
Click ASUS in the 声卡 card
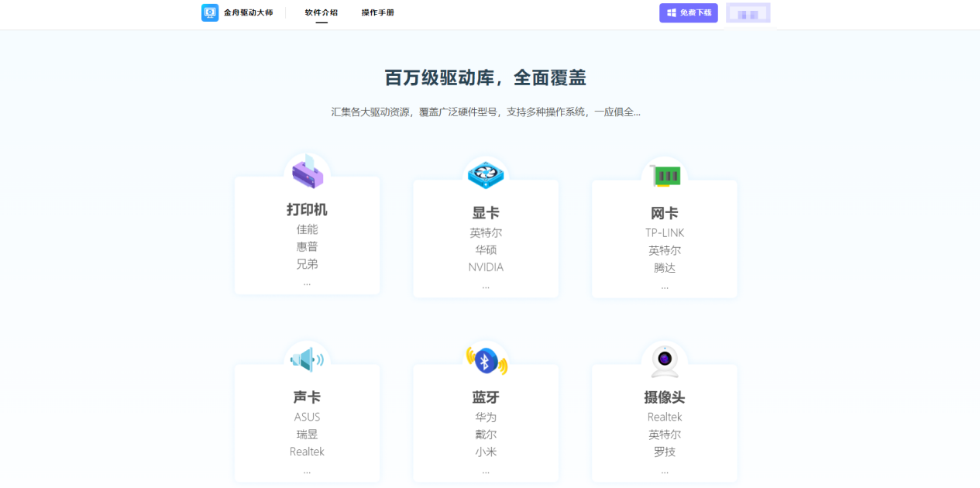[x=307, y=418]
